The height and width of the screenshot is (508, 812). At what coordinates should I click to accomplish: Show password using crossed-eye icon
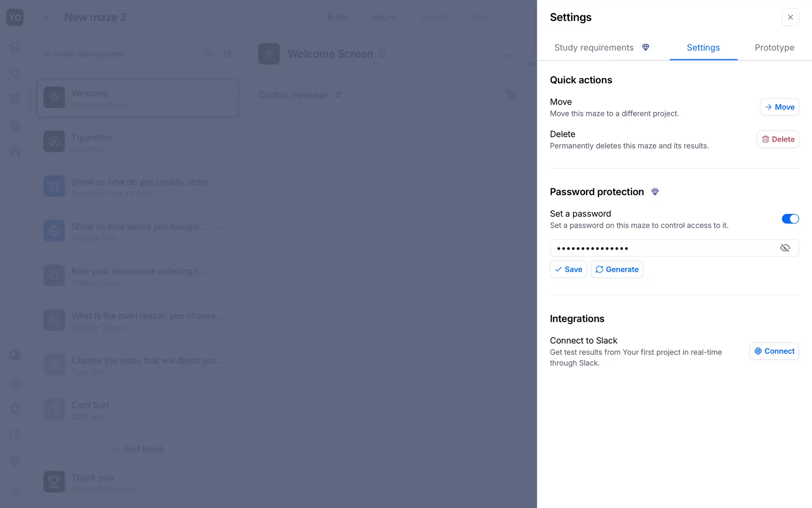click(785, 248)
